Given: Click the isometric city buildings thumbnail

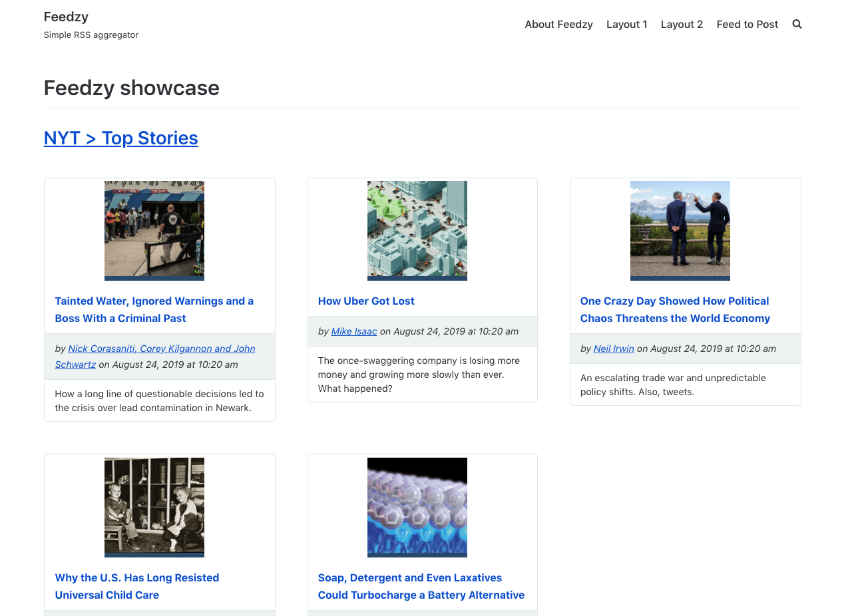Looking at the screenshot, I should (x=417, y=230).
